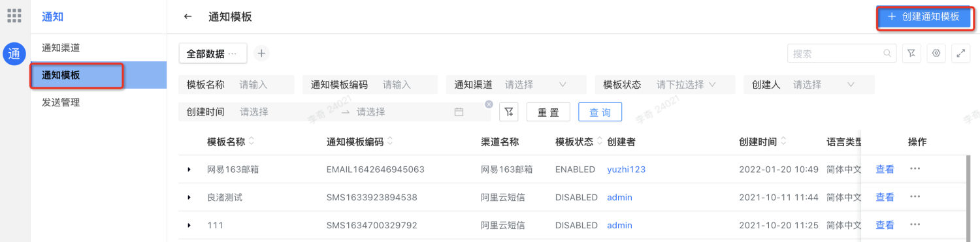Image resolution: width=980 pixels, height=242 pixels.
Task: Toggle fullscreen expand icon
Action: pos(961,53)
